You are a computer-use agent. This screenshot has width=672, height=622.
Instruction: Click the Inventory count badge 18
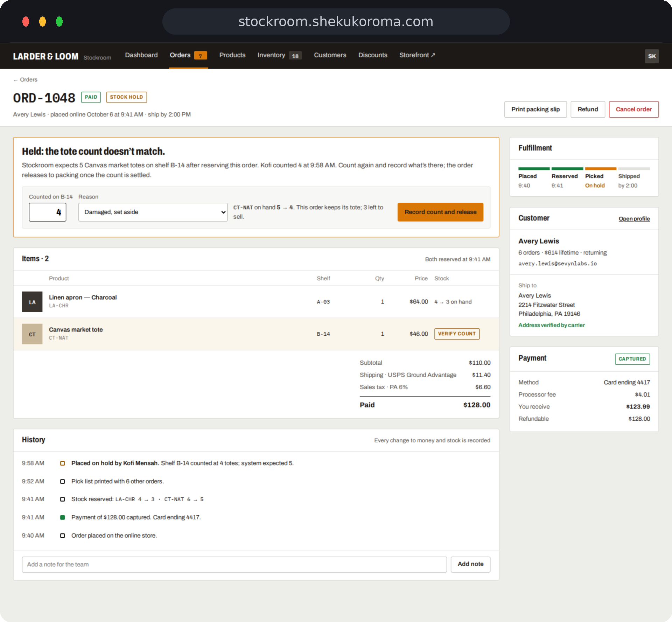295,56
